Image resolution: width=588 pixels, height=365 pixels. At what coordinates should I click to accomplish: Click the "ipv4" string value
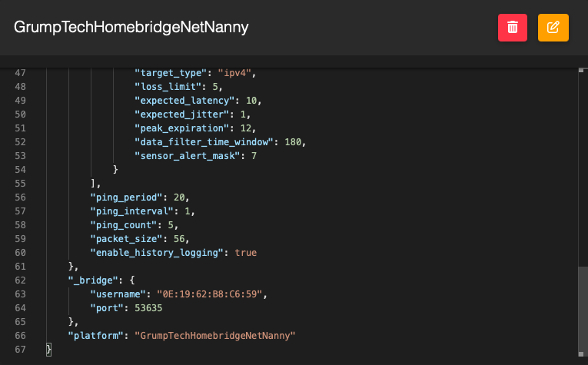tap(234, 73)
